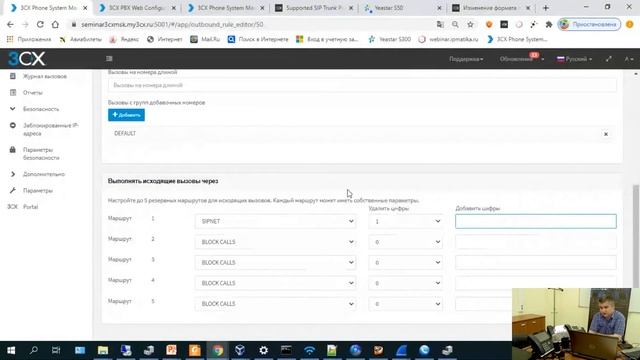Open the Windows Start menu
This screenshot has width=640, height=360.
click(x=11, y=350)
